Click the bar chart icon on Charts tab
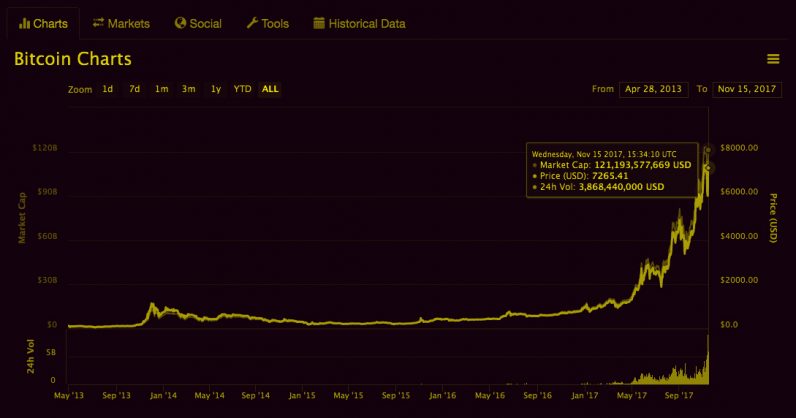This screenshot has width=796, height=418. tap(24, 23)
